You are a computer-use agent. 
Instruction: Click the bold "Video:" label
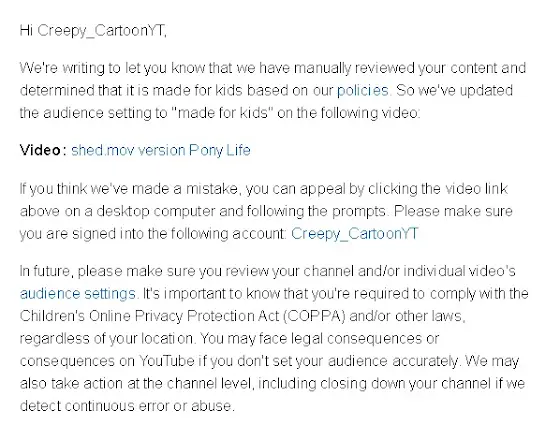pos(43,150)
